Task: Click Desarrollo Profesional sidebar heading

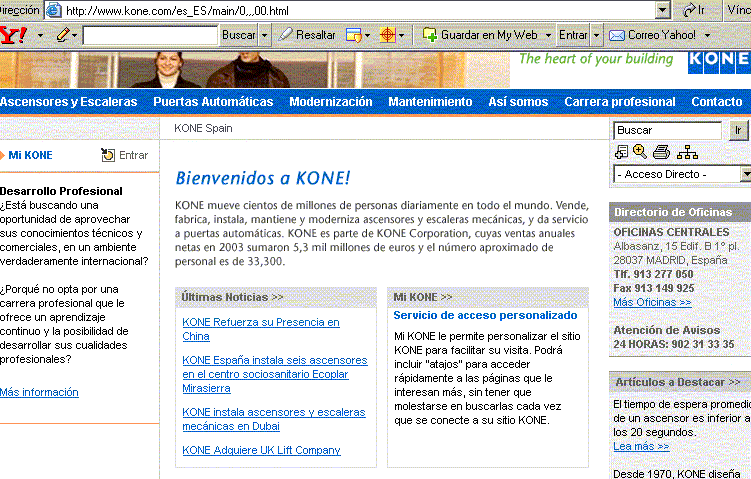Action: pyautogui.click(x=61, y=191)
